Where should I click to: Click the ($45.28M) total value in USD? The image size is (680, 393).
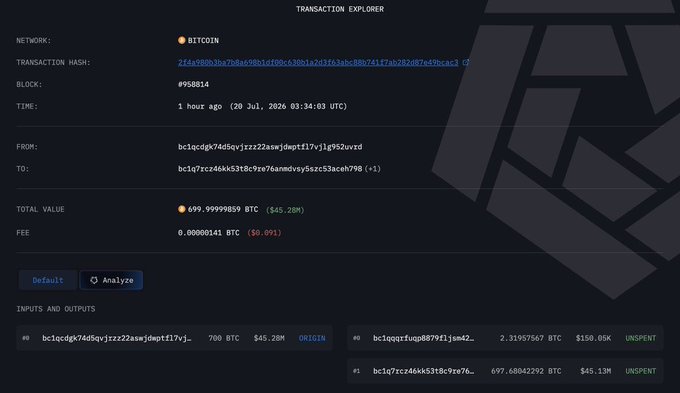285,210
